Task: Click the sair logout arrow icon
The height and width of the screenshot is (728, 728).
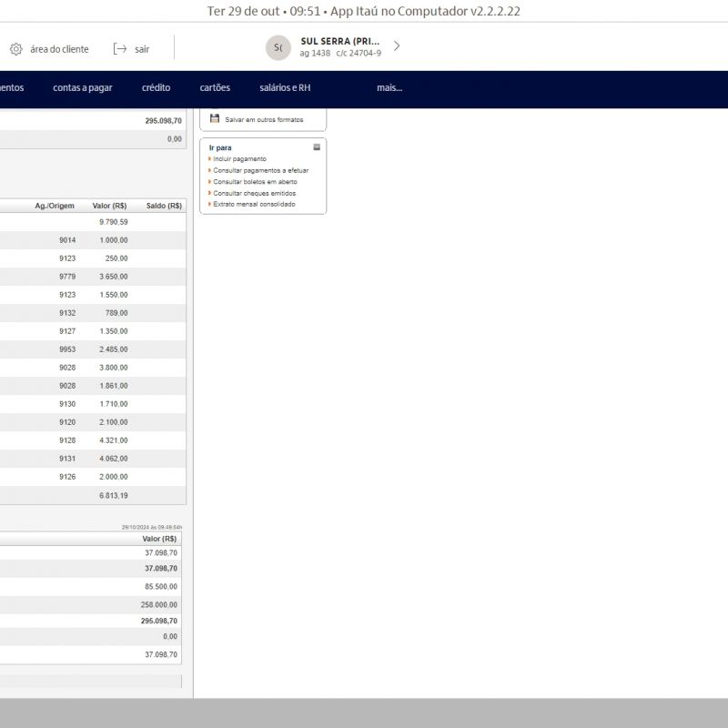Action: tap(119, 49)
